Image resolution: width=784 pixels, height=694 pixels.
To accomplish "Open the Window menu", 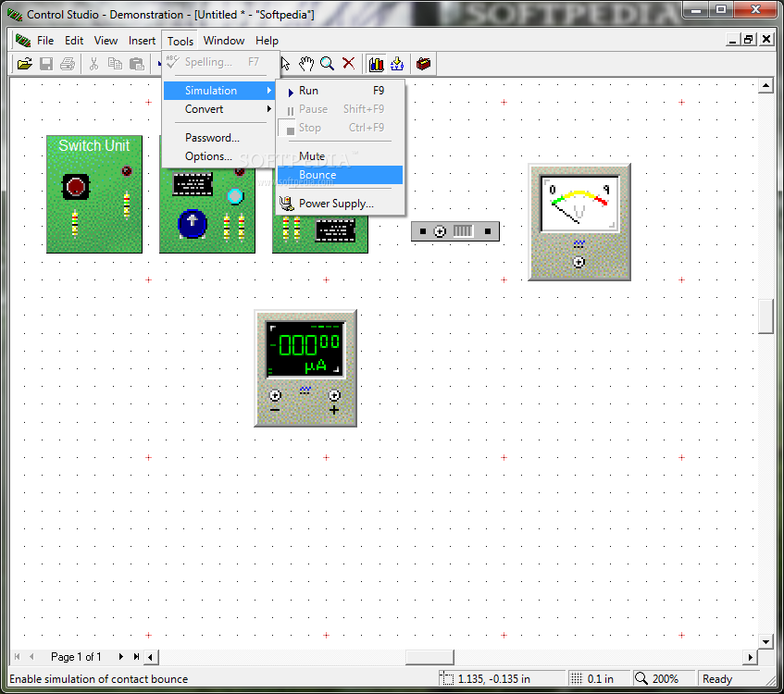I will [224, 41].
